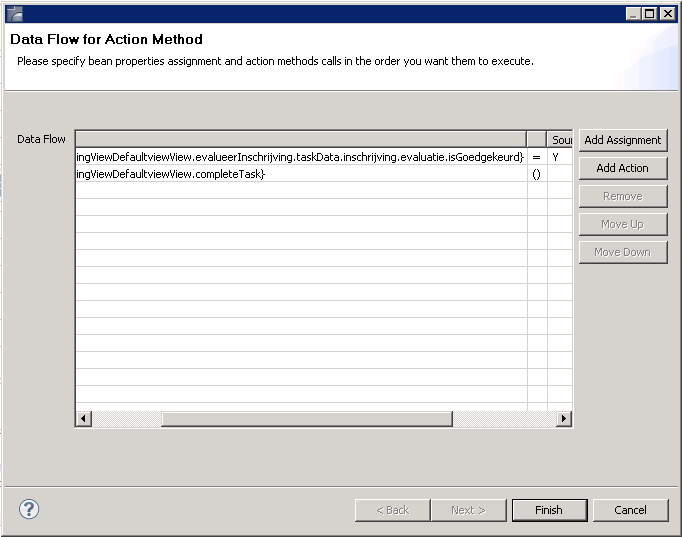This screenshot has height=537, width=682.
Task: Click the Add Assignment button
Action: click(623, 140)
